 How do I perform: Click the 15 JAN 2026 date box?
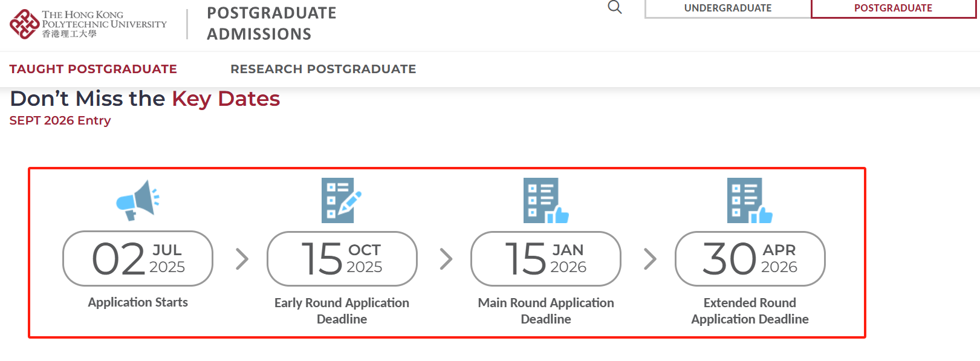tap(545, 259)
